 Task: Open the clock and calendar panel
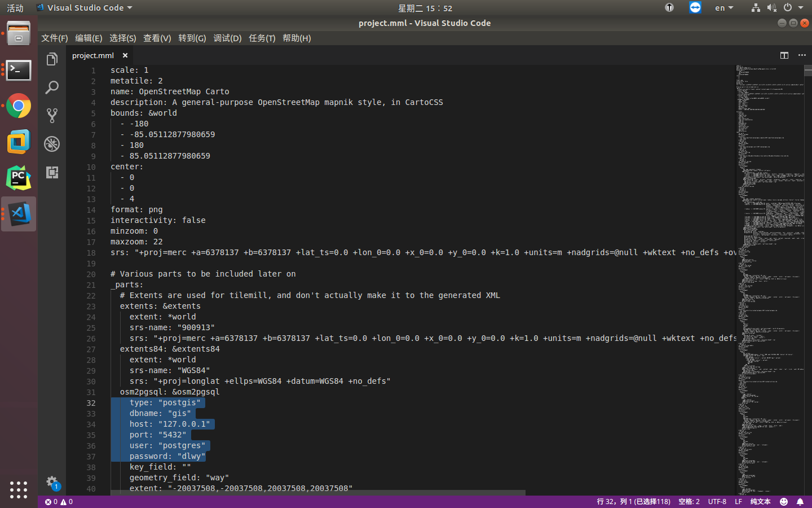(x=425, y=8)
